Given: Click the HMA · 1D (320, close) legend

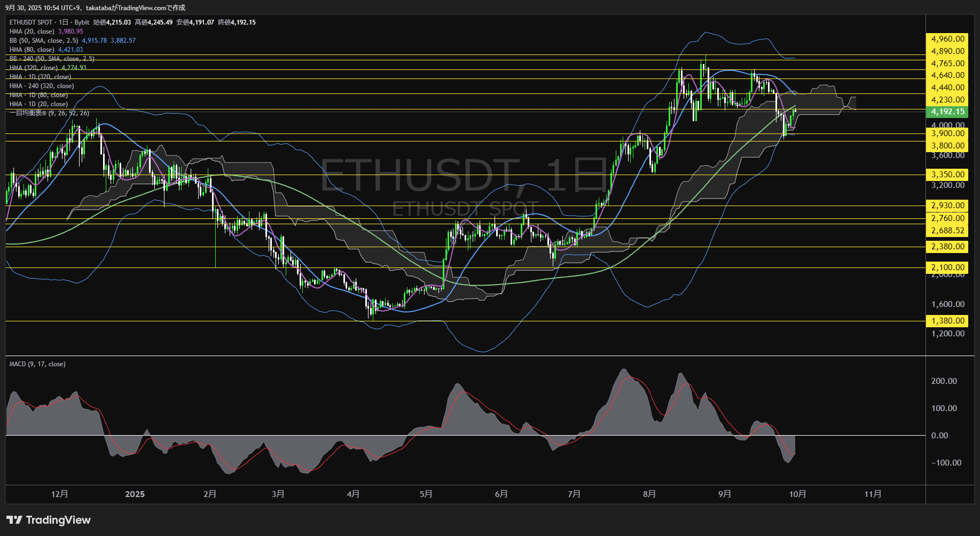Looking at the screenshot, I should coord(40,77).
